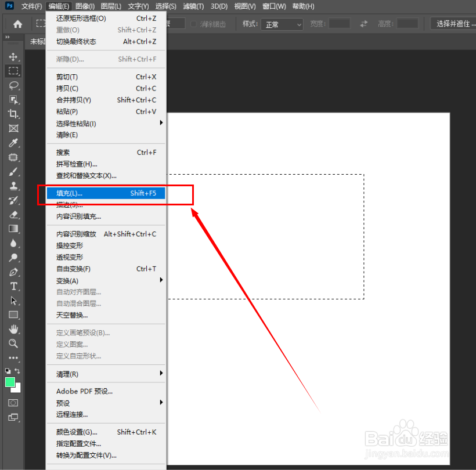The width and height of the screenshot is (476, 470).
Task: Toggle Quick Mask mode
Action: point(13,403)
